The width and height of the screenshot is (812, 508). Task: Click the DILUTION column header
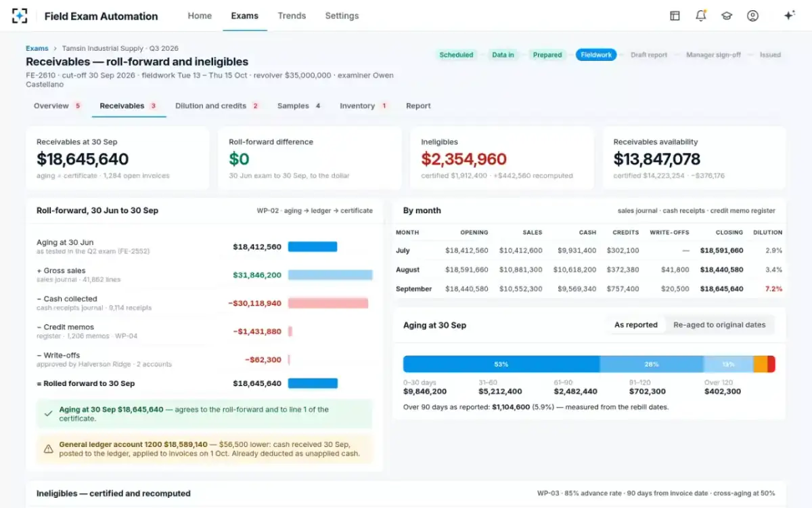(x=768, y=232)
